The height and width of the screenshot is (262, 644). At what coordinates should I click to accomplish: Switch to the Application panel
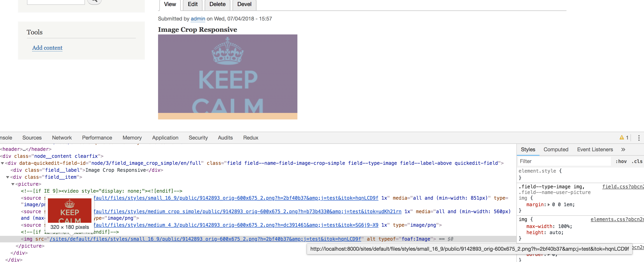click(x=165, y=138)
